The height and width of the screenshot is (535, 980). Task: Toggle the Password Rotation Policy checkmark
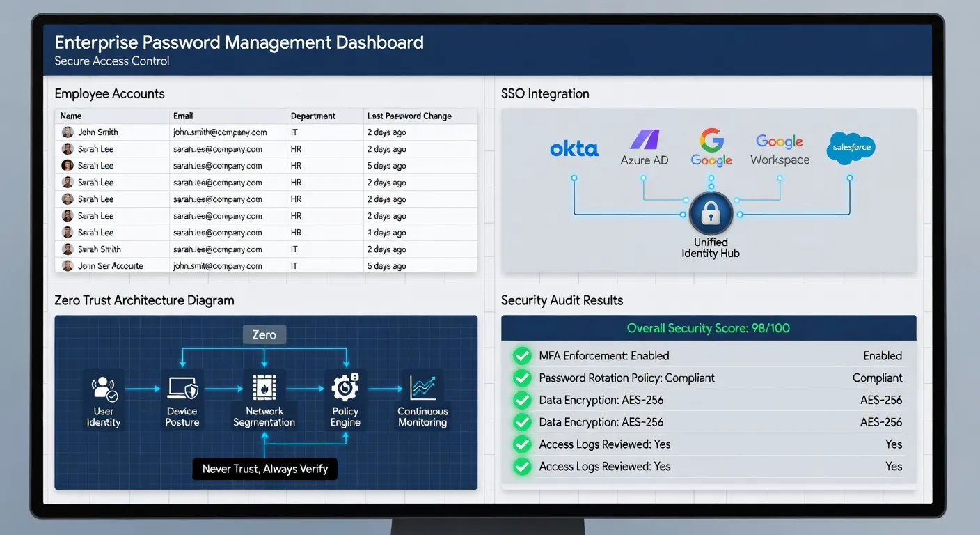click(522, 378)
